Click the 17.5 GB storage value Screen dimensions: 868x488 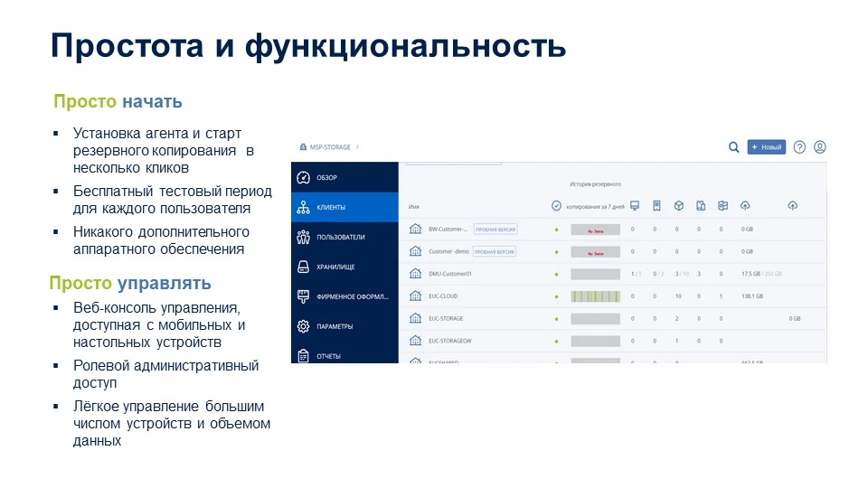coord(751,274)
